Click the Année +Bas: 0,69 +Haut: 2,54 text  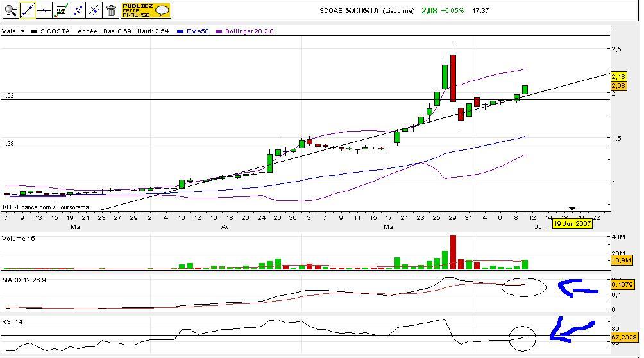coord(123,31)
